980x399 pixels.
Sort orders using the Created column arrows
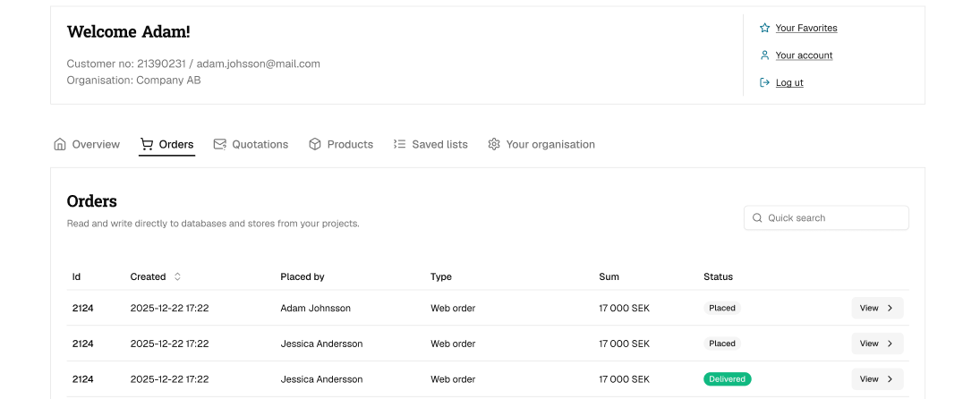pos(177,276)
